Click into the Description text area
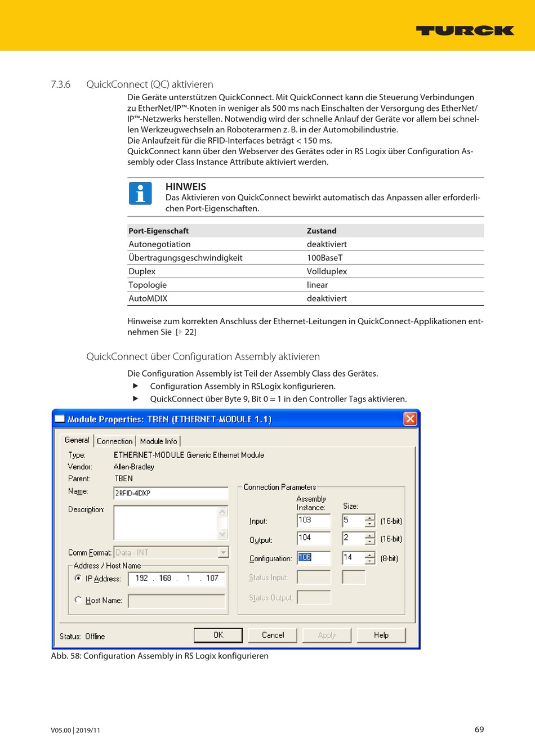Image resolution: width=535 pixels, height=756 pixels. coord(166,523)
